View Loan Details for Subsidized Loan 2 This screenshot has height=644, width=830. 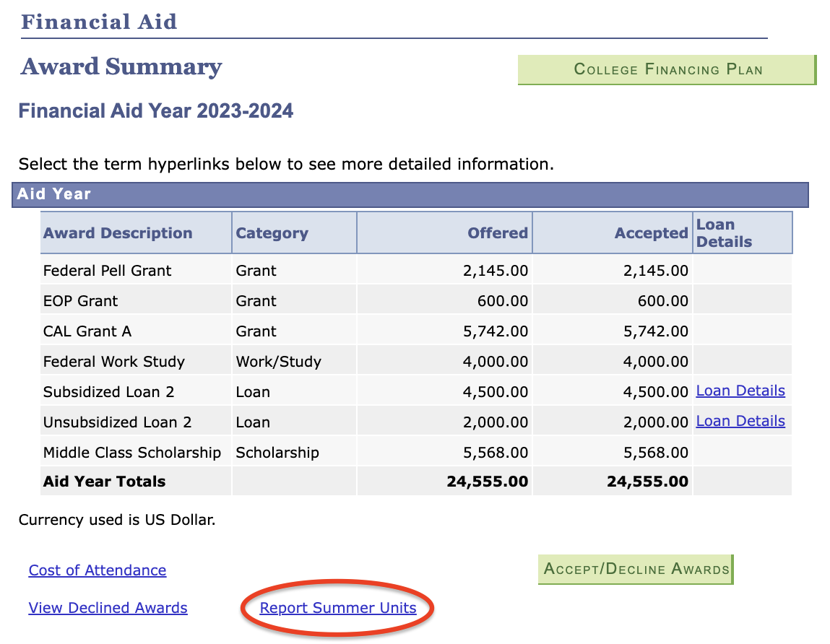(x=740, y=390)
